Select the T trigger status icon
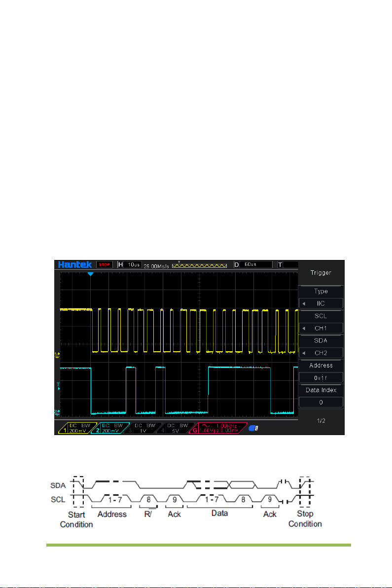Screen dimensions: 392x588 click(280, 265)
